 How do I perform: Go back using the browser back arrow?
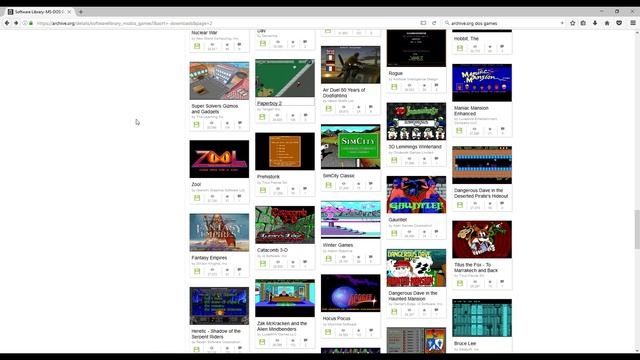tap(7, 23)
